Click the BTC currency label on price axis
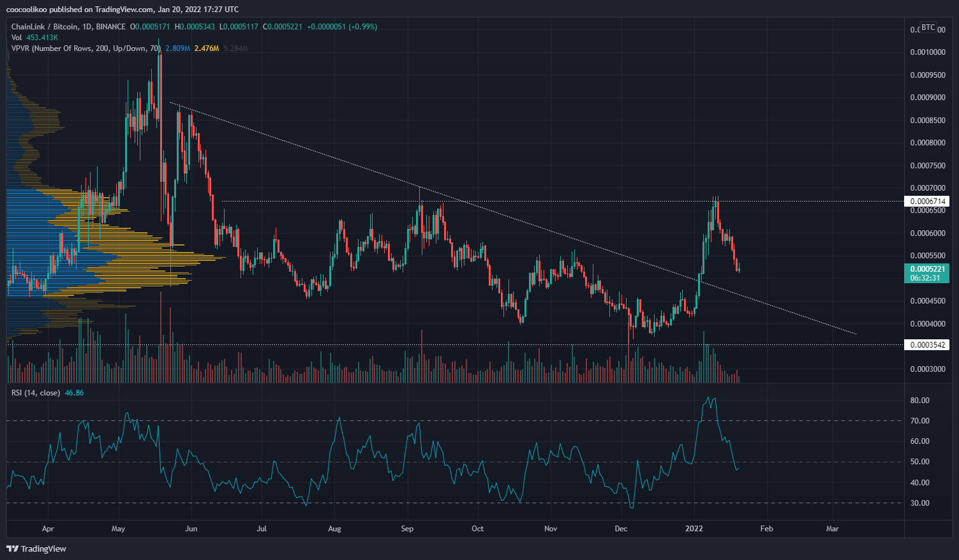This screenshot has height=560, width=959. [x=928, y=27]
